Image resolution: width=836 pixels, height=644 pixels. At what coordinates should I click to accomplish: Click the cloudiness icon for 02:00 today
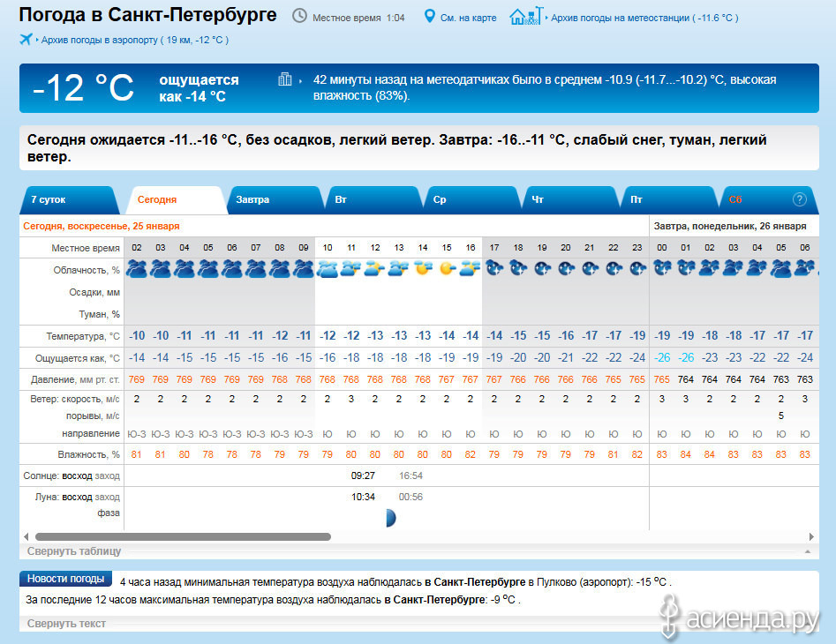click(137, 268)
